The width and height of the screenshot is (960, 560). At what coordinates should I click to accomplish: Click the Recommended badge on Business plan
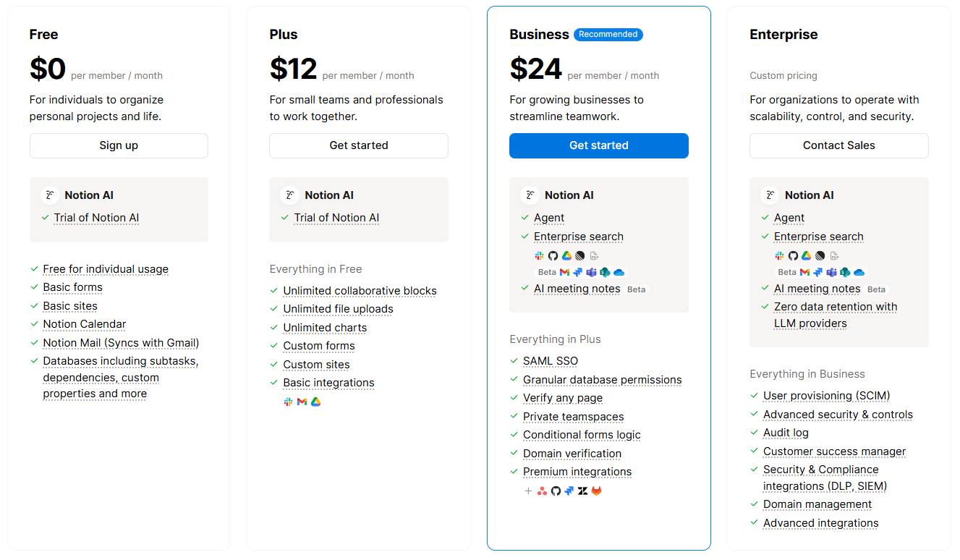click(x=608, y=34)
